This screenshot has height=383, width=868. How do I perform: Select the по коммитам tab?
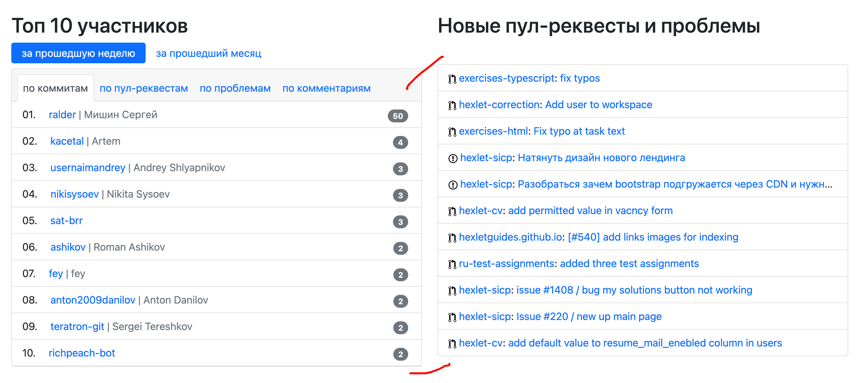pos(55,88)
